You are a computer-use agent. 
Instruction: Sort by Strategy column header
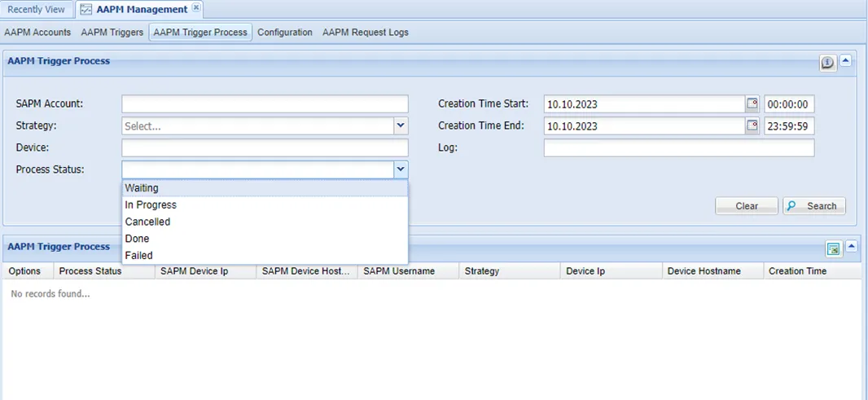pos(510,271)
